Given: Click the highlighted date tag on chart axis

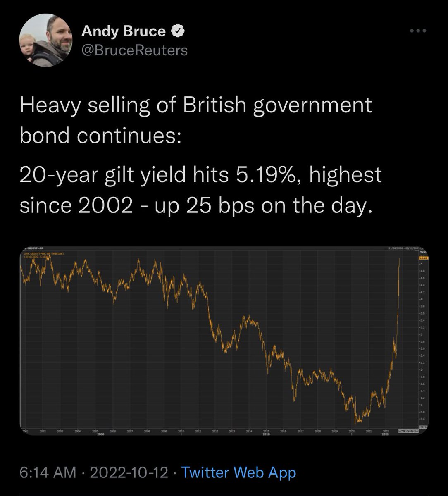Looking at the screenshot, I should point(408,431).
